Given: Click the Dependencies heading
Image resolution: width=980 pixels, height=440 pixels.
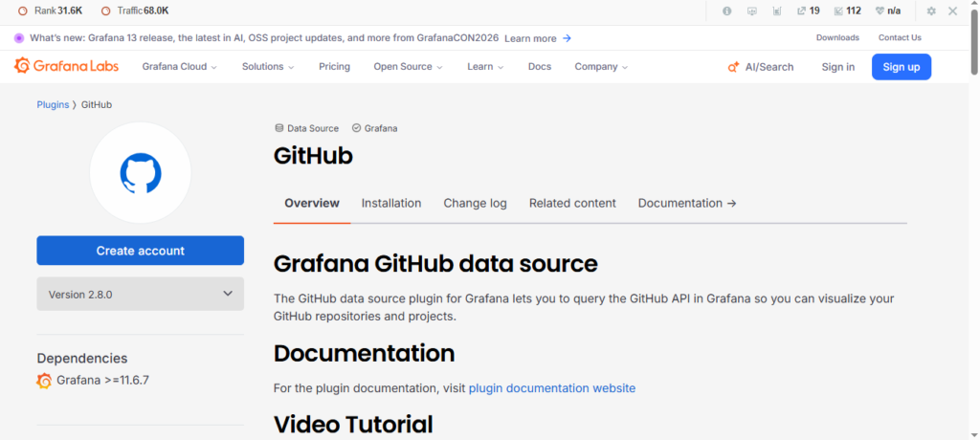Looking at the screenshot, I should tap(82, 358).
